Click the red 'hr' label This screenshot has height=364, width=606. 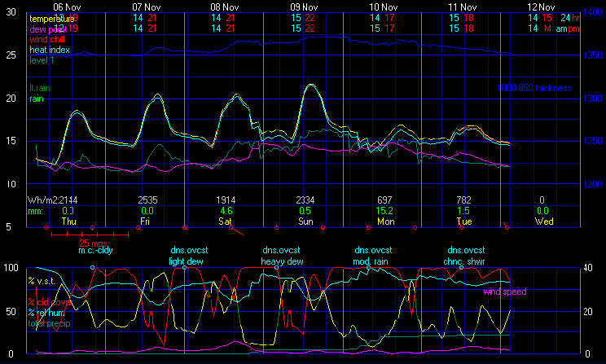pyautogui.click(x=576, y=18)
